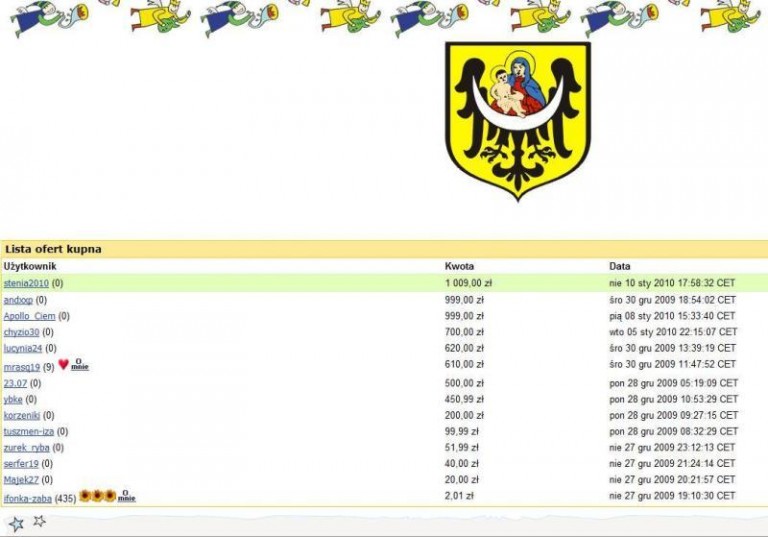Open Majek27 bidder profile
The width and height of the screenshot is (768, 537).
coord(21,480)
